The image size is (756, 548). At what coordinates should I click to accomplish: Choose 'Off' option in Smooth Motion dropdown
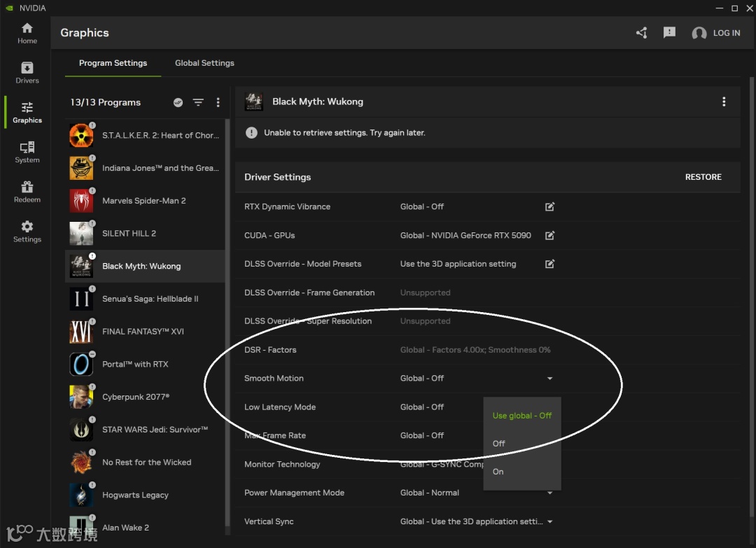point(521,444)
